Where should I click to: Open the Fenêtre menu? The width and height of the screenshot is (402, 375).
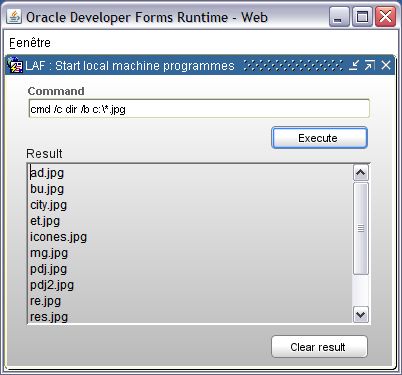point(30,43)
